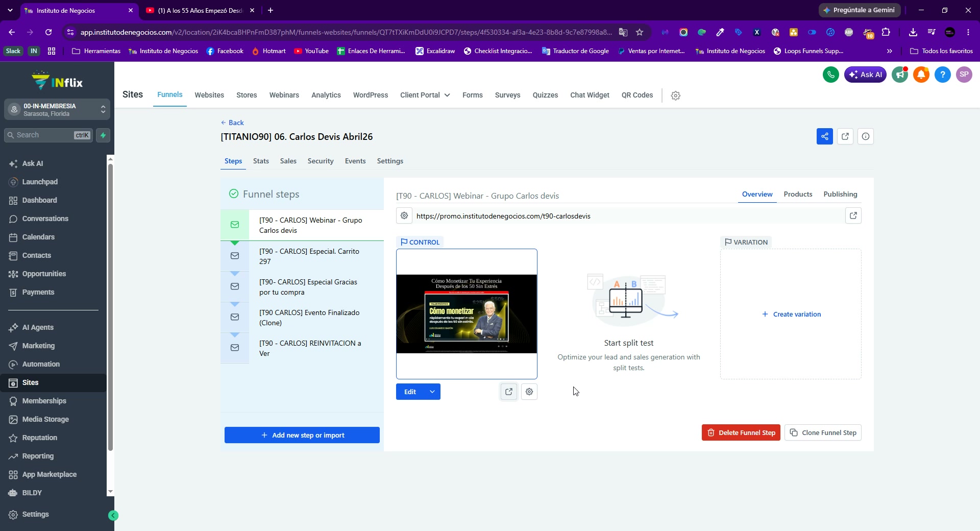Open the funnel Settings tab
This screenshot has height=531, width=980.
pos(390,161)
